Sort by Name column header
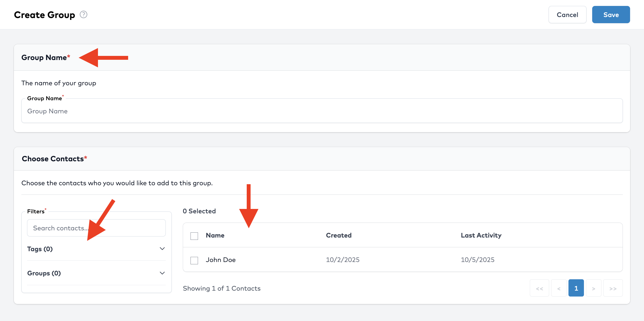The image size is (644, 321). (x=215, y=235)
